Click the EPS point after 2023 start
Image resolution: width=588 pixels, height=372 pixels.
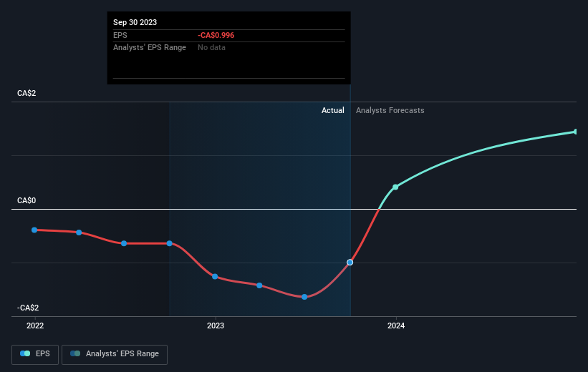(x=259, y=285)
